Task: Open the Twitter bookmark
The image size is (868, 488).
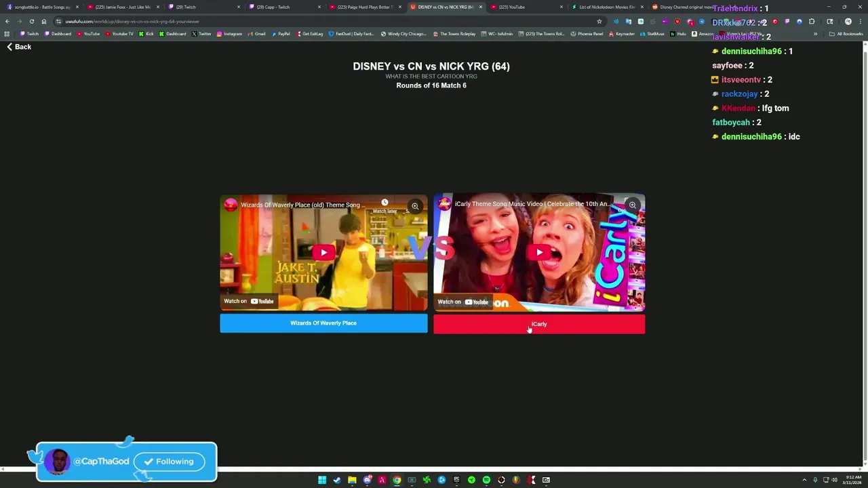Action: tap(201, 34)
